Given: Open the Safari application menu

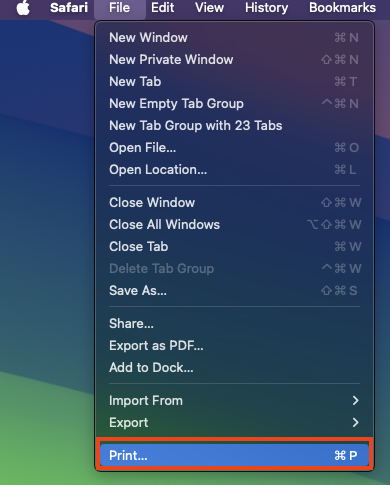Looking at the screenshot, I should click(69, 8).
